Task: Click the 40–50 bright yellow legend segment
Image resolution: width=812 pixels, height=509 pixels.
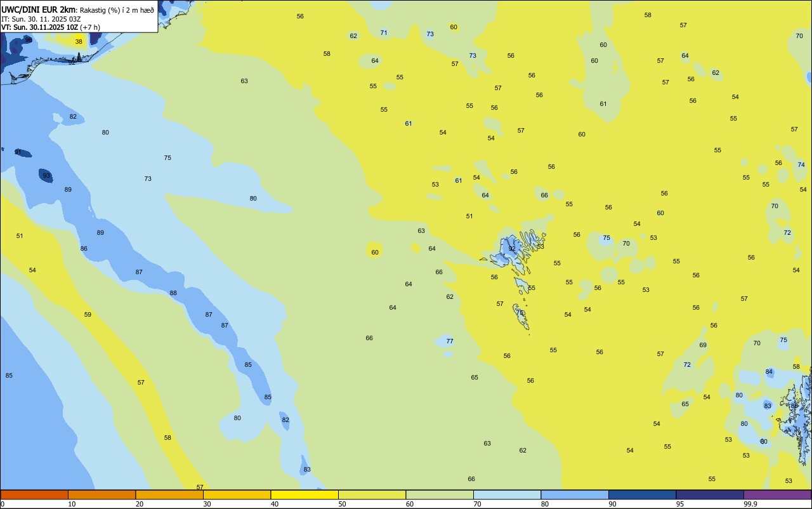Action: (x=304, y=494)
